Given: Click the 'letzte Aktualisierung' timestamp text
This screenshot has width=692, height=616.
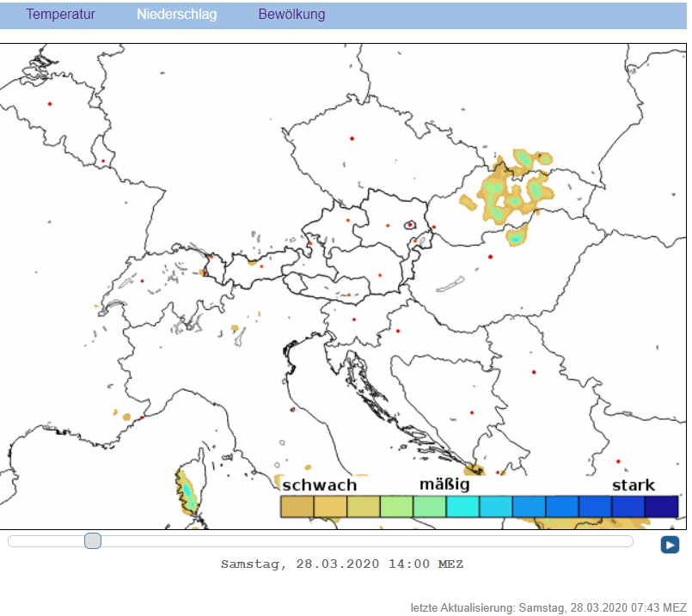Looking at the screenshot, I should tap(548, 607).
